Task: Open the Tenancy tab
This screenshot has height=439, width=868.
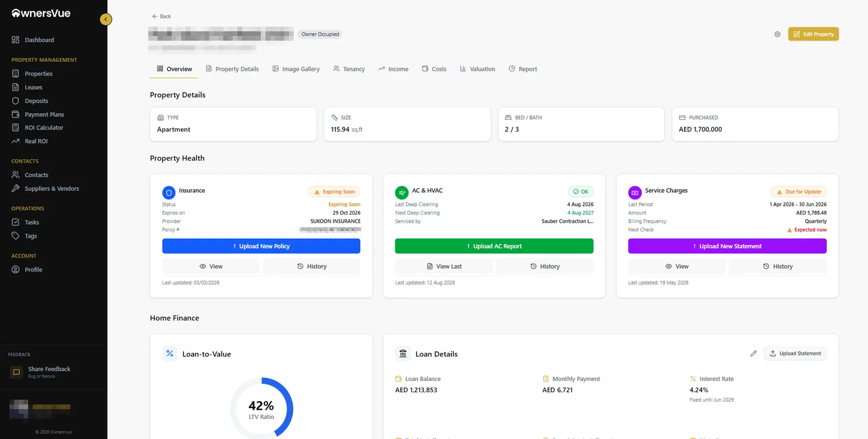Action: pos(349,69)
